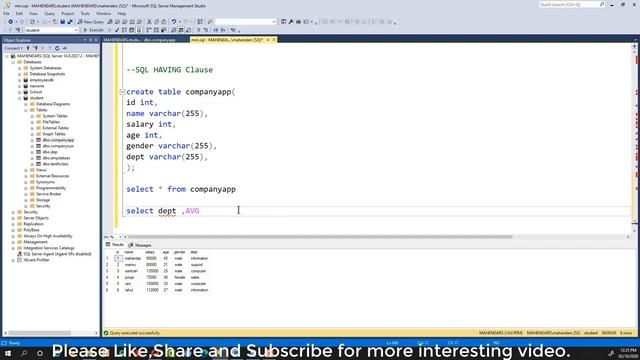This screenshot has height=360, width=640.
Task: Click the Refresh icon in Object Explorer
Action: point(57,48)
